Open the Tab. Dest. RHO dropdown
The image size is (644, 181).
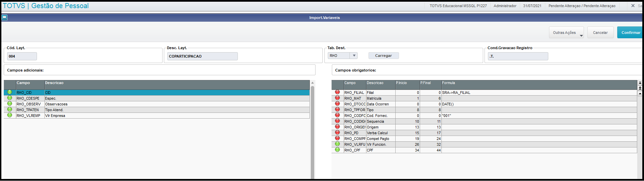click(354, 56)
